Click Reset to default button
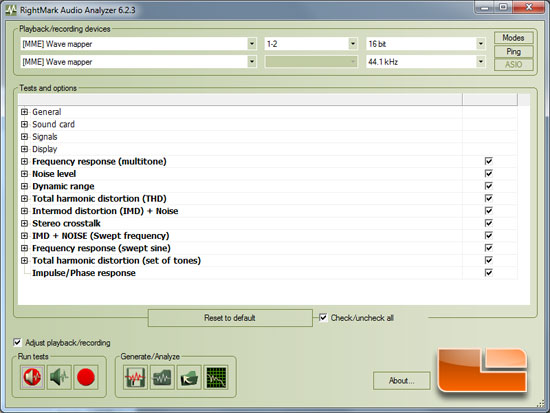Image resolution: width=550 pixels, height=413 pixels. (230, 318)
